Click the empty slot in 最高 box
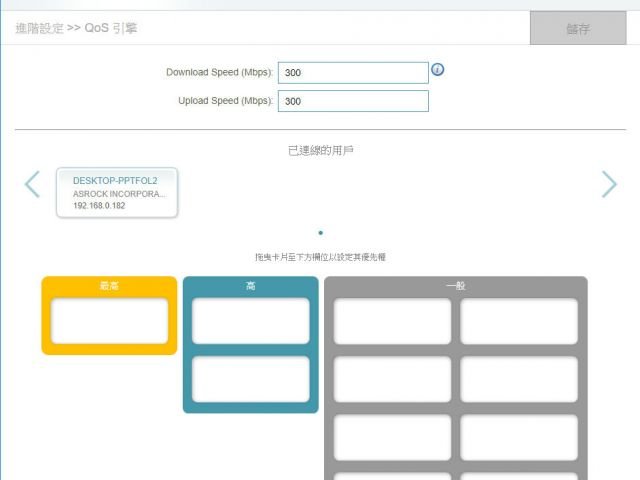The width and height of the screenshot is (640, 480). [109, 321]
